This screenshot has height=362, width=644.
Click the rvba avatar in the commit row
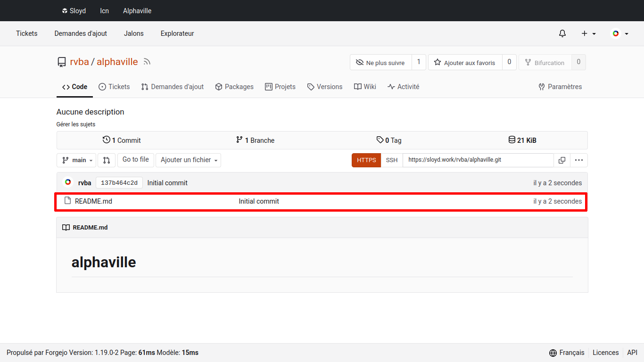[68, 182]
